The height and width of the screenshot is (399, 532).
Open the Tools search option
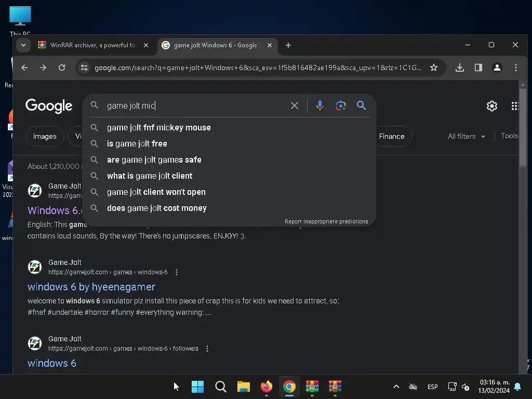(509, 136)
